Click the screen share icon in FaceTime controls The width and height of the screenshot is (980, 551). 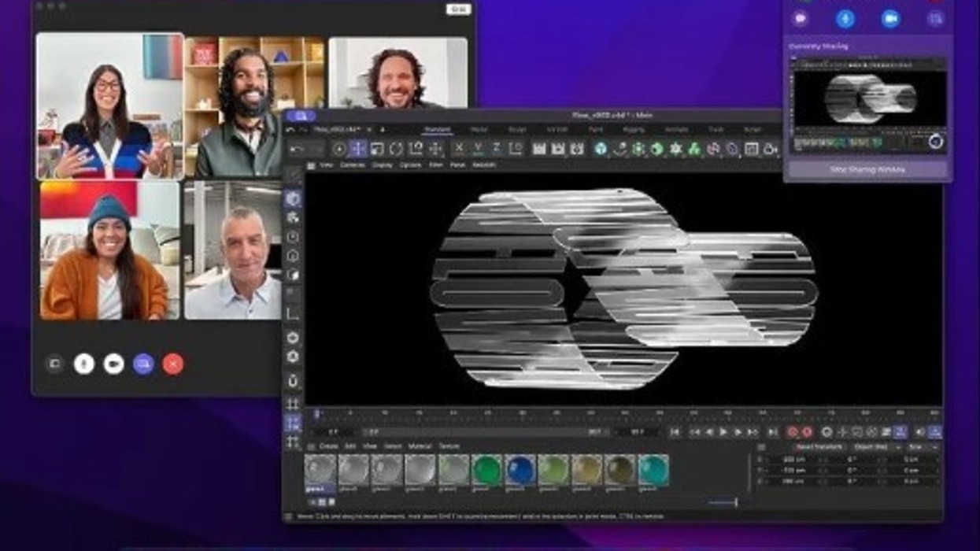(143, 364)
